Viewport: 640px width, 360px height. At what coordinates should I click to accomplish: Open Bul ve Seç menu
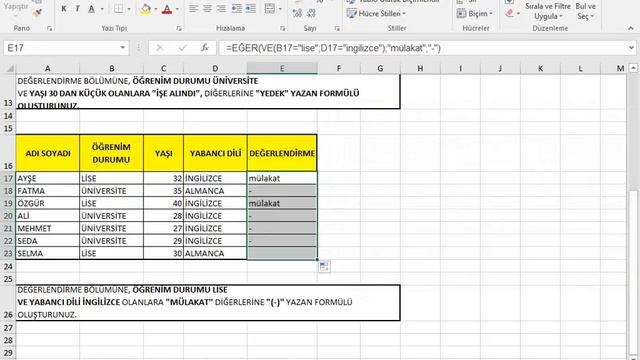[x=585, y=11]
